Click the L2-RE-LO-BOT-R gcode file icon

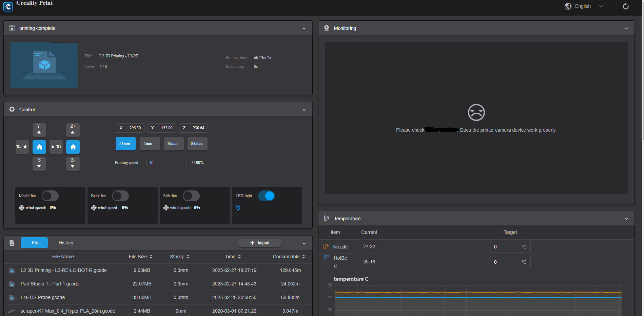pyautogui.click(x=12, y=271)
